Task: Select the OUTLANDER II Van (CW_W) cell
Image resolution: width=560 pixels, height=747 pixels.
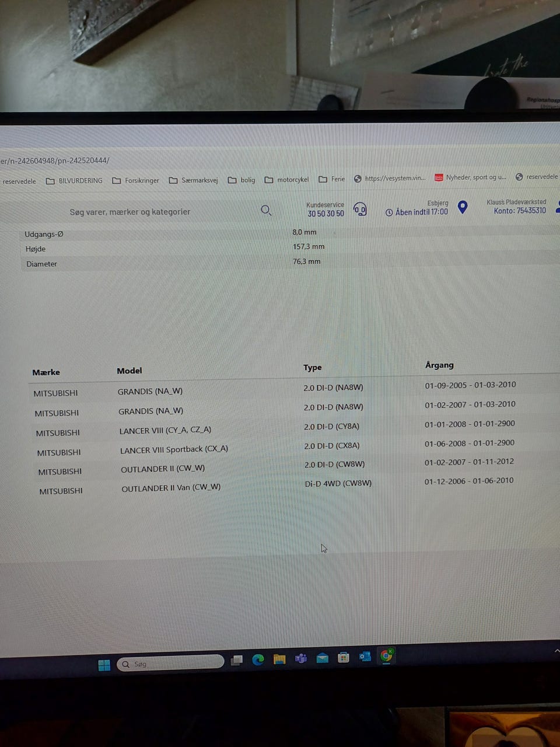Action: (171, 488)
